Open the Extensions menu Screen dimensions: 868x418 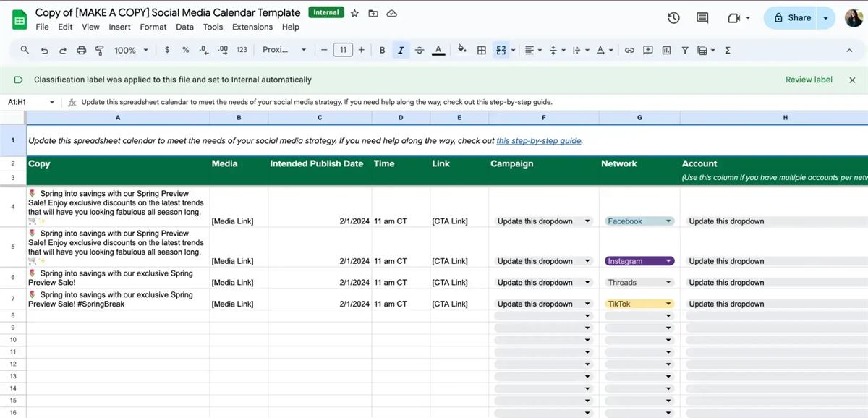pos(252,27)
